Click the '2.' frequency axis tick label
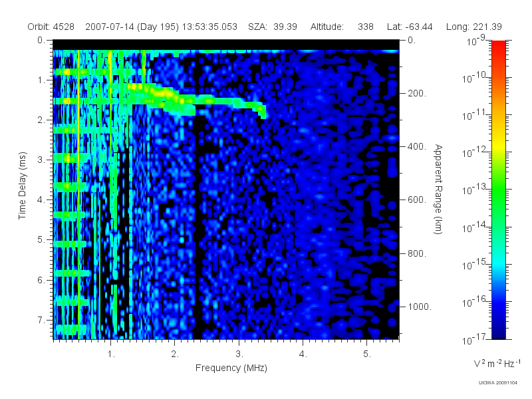This screenshot has height=399, width=532. pyautogui.click(x=175, y=354)
